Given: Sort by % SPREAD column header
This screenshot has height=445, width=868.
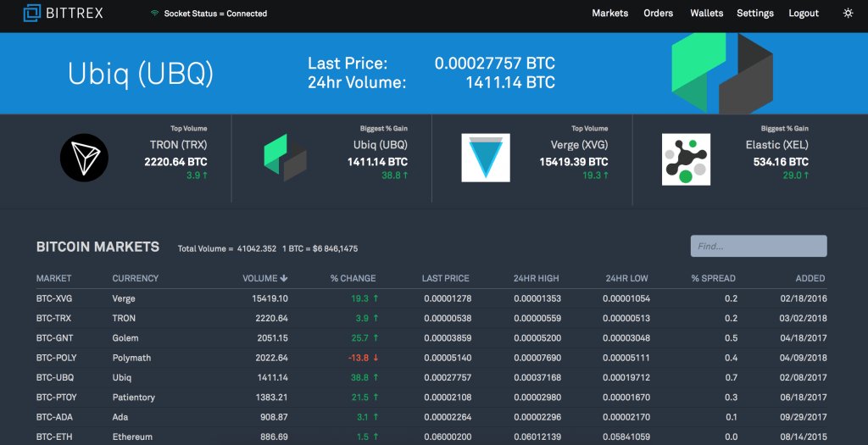Looking at the screenshot, I should 713,278.
